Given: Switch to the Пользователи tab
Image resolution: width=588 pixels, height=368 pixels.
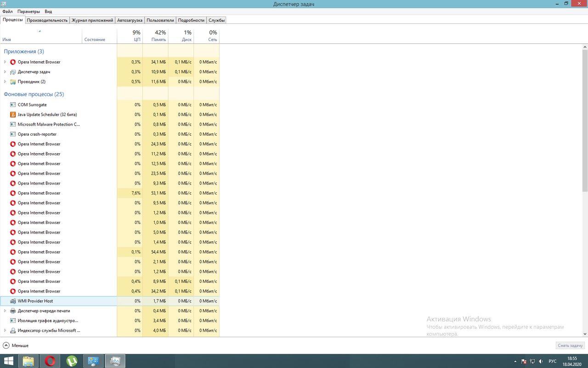Looking at the screenshot, I should tap(160, 20).
